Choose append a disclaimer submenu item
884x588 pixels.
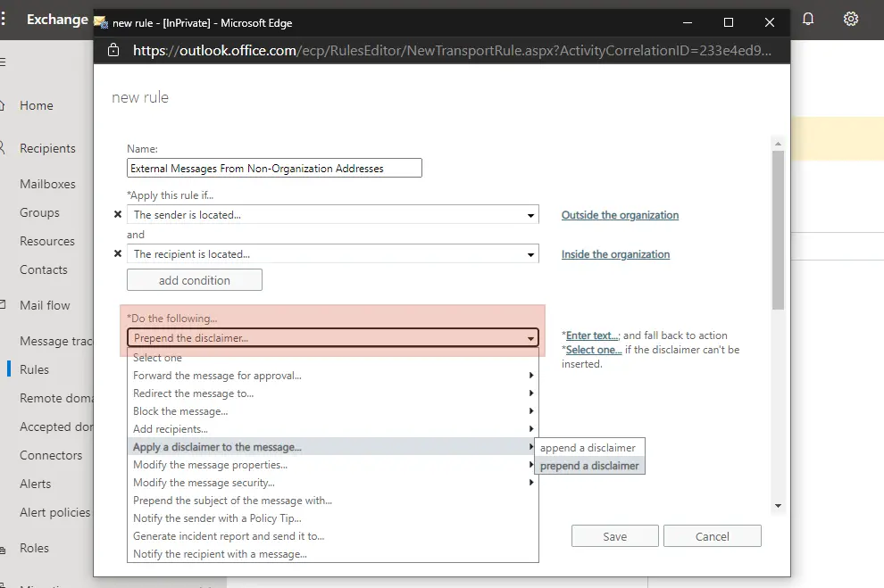(589, 448)
